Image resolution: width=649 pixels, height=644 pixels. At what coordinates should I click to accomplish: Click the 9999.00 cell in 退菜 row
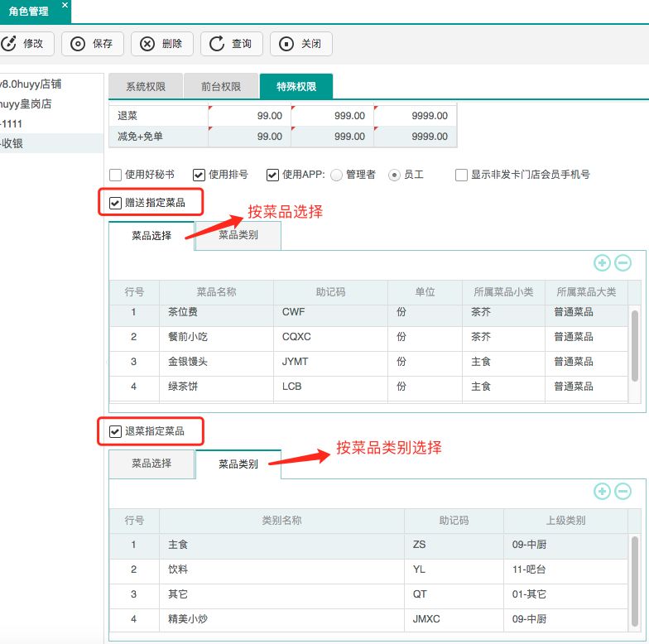click(416, 116)
